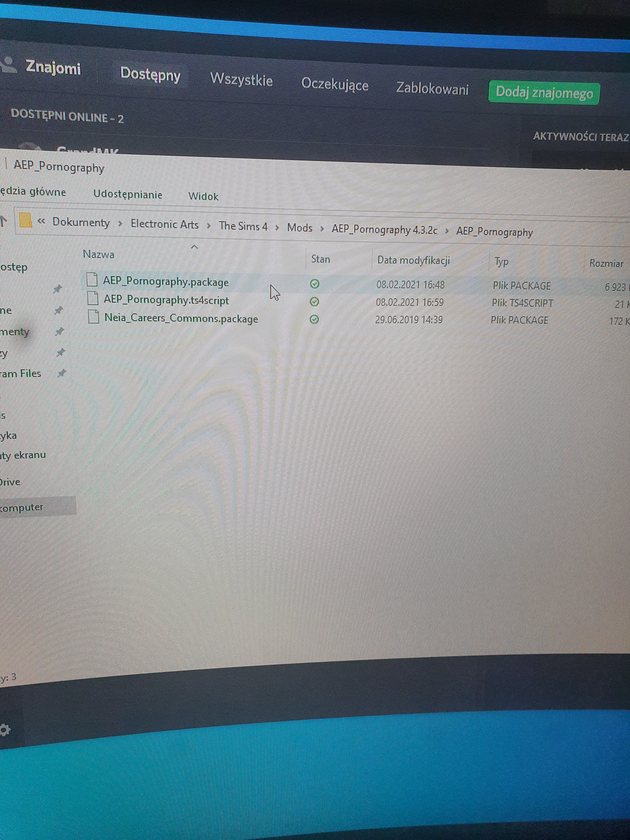Sort files by the Nazwa column header

99,254
